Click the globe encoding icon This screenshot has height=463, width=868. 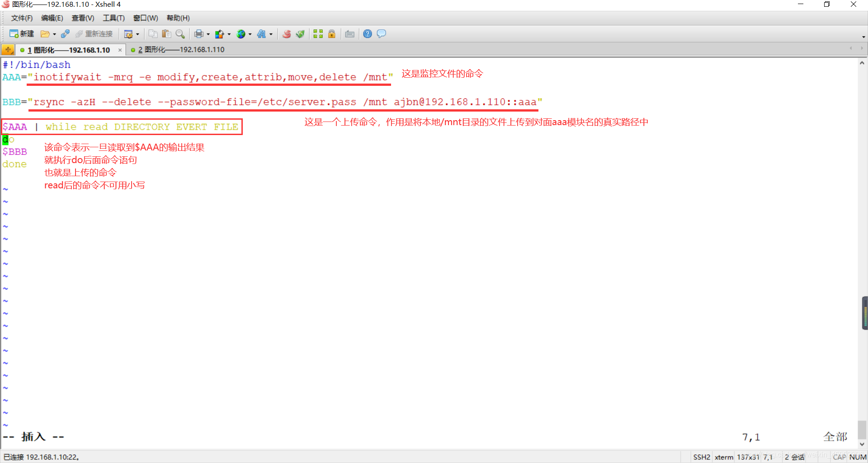[241, 34]
